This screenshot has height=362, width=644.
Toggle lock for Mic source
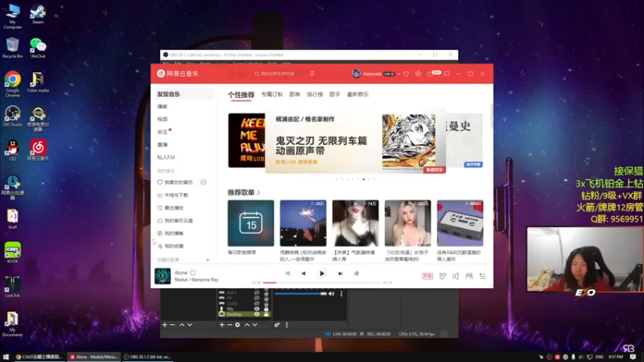266,309
